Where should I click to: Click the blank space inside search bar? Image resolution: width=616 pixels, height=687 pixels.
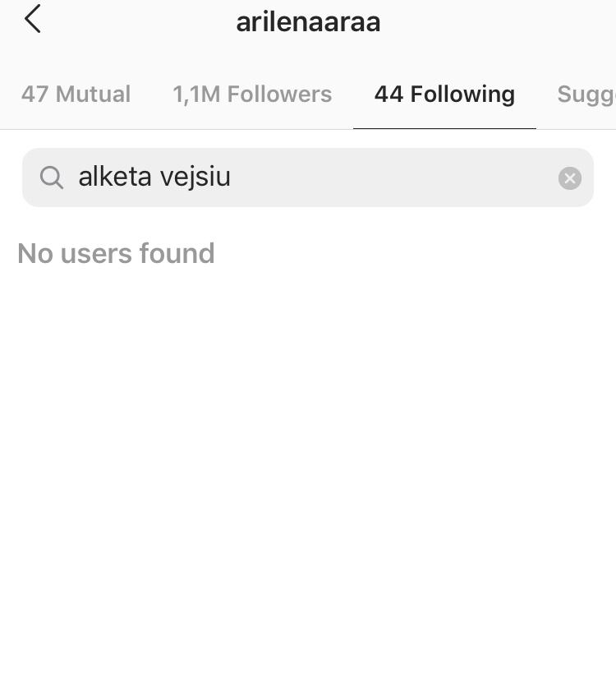394,178
